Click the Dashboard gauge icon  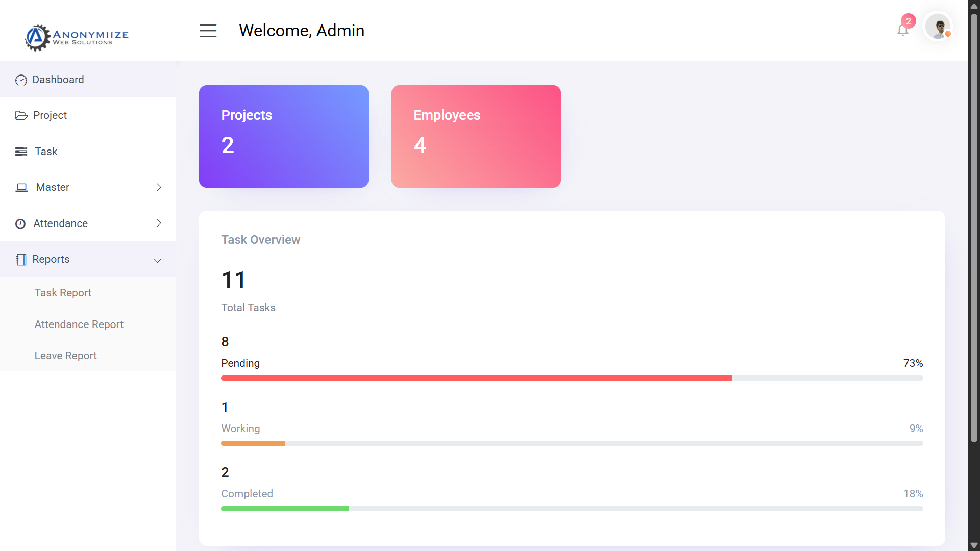coord(21,80)
